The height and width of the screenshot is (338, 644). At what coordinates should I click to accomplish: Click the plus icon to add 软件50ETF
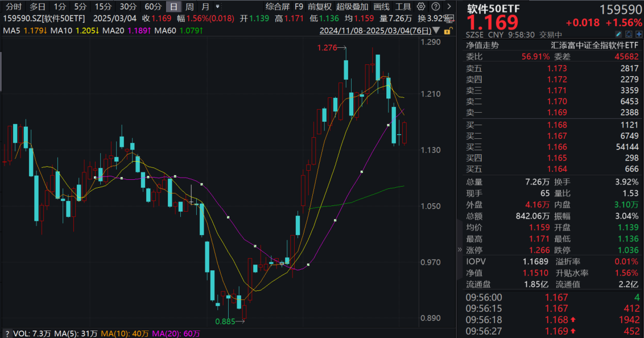tap(639, 34)
